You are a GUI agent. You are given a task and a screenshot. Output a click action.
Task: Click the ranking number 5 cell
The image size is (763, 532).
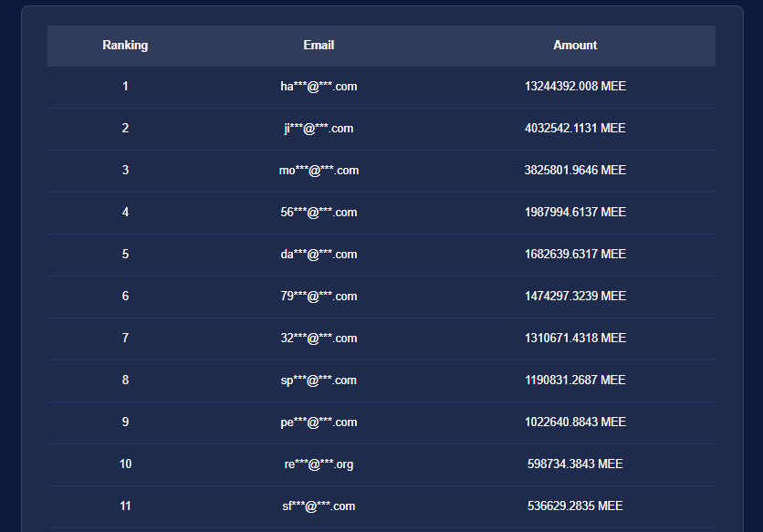[x=125, y=254]
